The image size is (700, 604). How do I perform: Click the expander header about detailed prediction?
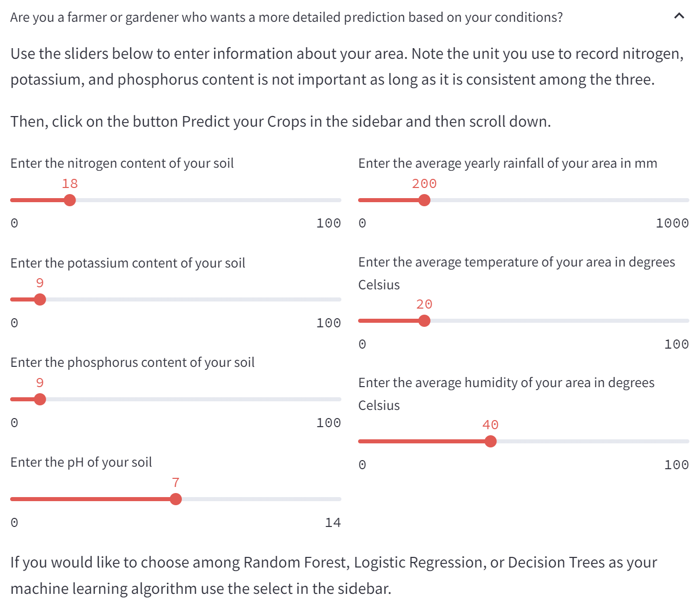coord(349,17)
